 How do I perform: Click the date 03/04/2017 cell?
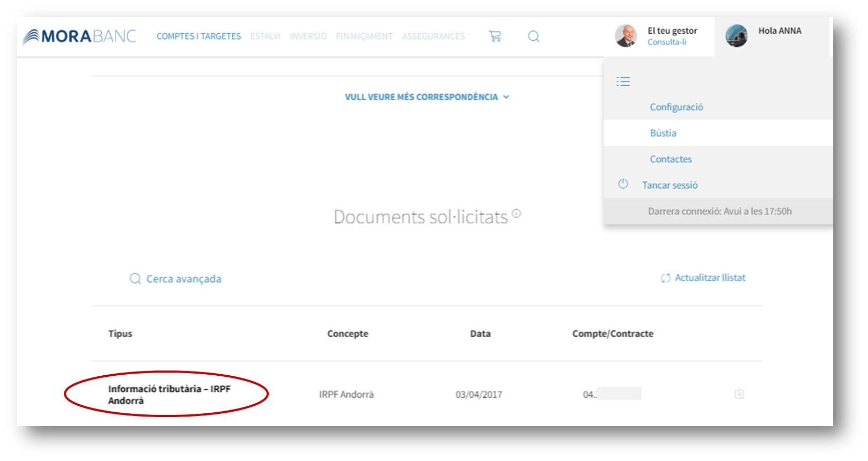(479, 395)
